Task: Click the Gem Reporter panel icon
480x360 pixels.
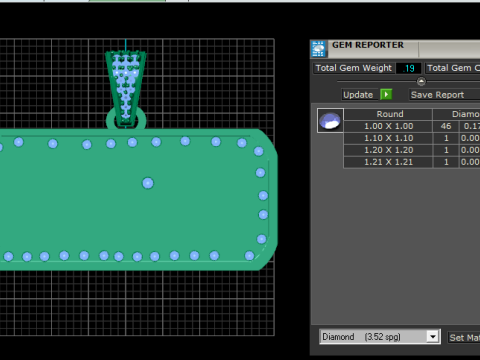Action: click(318, 49)
